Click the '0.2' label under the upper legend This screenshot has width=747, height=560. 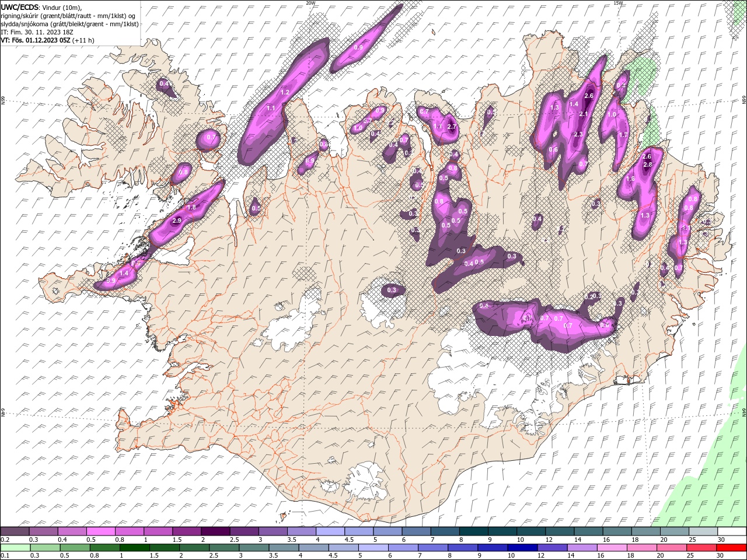(4, 540)
